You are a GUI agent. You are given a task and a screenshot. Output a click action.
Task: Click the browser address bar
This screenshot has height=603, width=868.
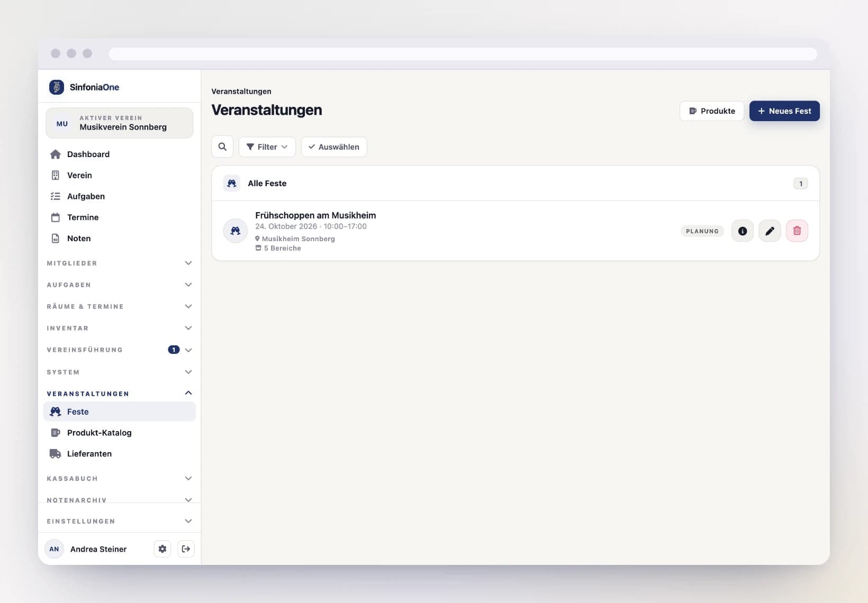coord(463,54)
